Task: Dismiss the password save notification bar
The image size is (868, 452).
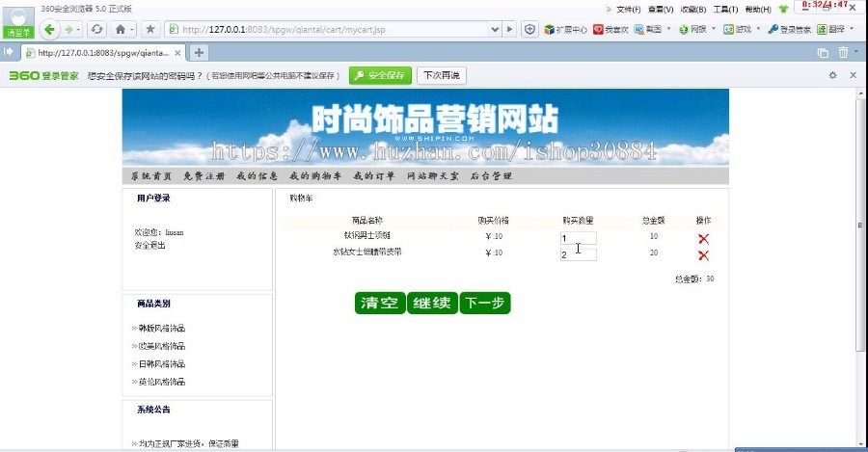Action: [854, 75]
